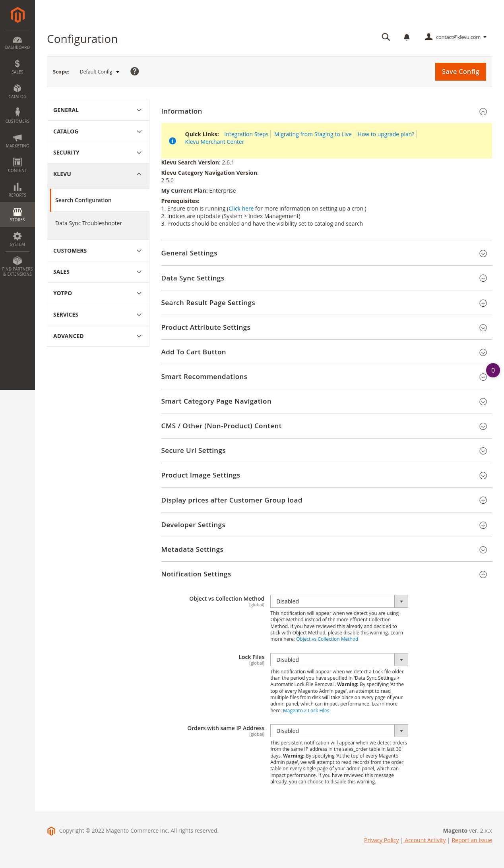The width and height of the screenshot is (504, 868).
Task: Open the Default Config scope selector
Action: [x=99, y=72]
